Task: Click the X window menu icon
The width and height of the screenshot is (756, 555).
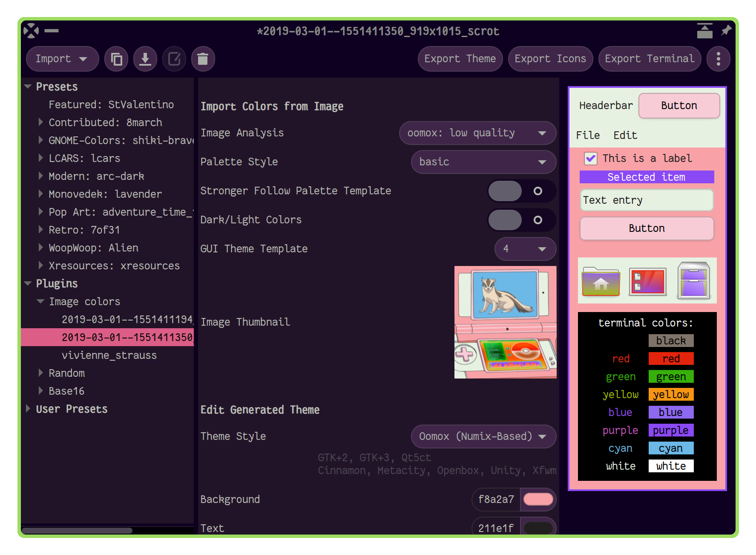Action: click(x=31, y=31)
